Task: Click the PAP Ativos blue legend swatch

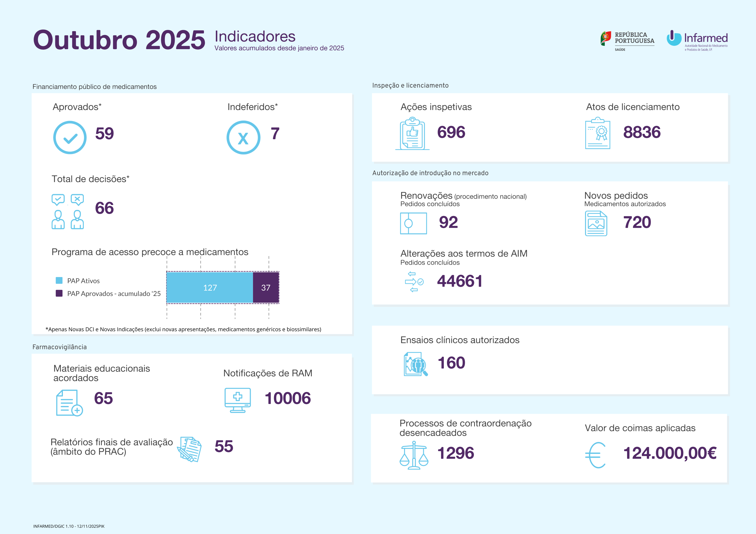Action: pos(59,280)
